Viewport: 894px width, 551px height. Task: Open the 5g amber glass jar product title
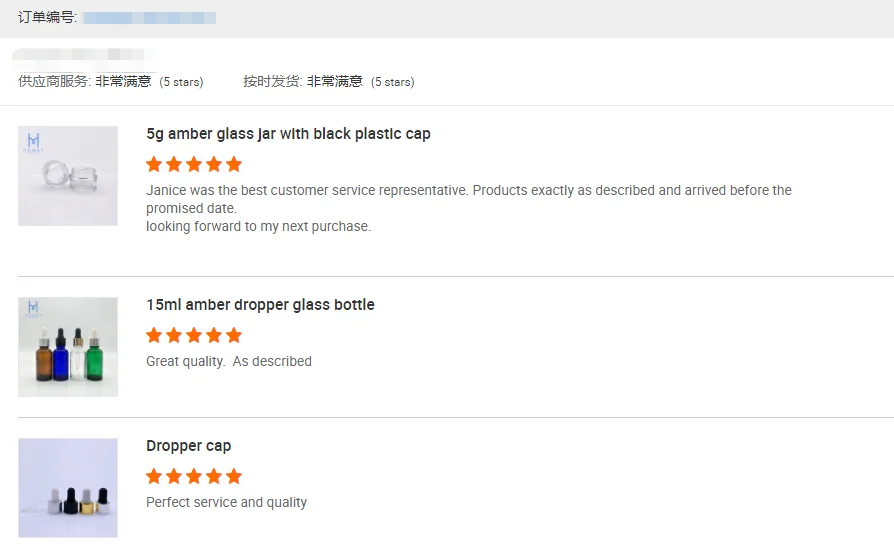click(288, 134)
